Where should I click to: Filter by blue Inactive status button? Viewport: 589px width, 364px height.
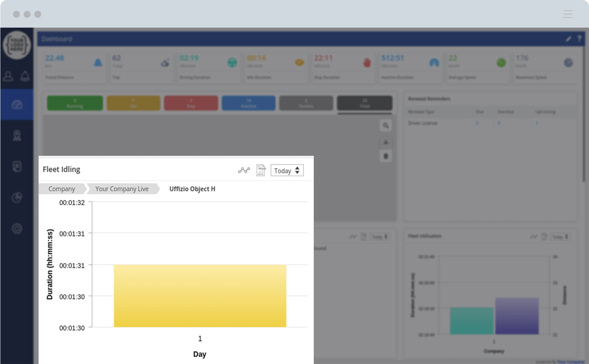point(249,103)
